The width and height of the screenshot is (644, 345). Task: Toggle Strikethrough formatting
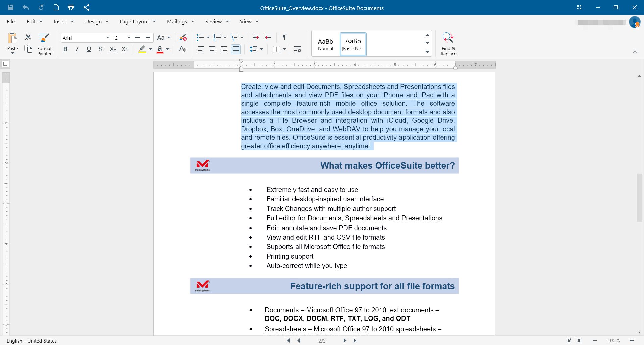[100, 49]
